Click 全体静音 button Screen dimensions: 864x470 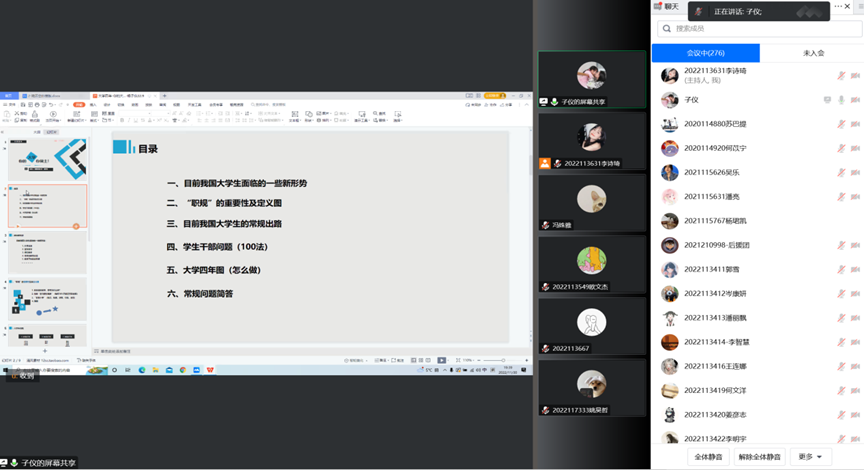point(708,457)
